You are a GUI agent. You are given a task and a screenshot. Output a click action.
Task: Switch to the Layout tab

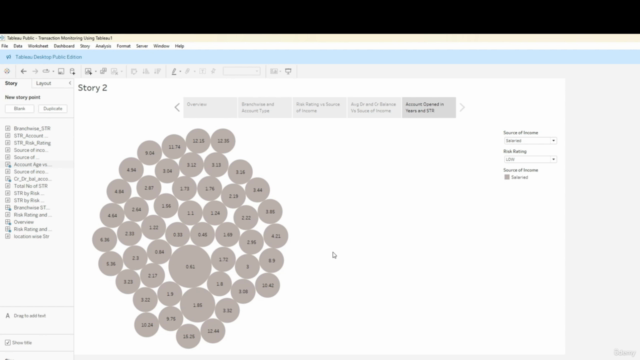pyautogui.click(x=44, y=83)
